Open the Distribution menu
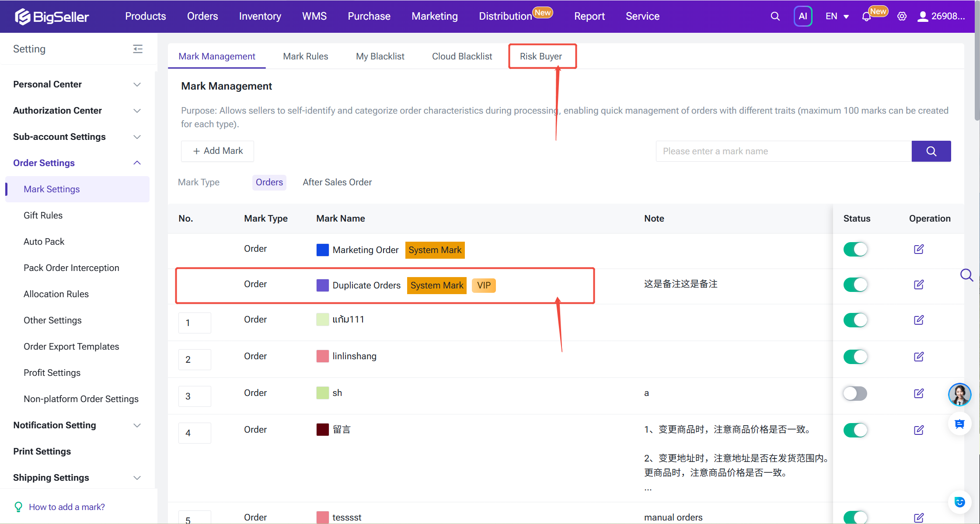The width and height of the screenshot is (980, 524). coord(506,16)
